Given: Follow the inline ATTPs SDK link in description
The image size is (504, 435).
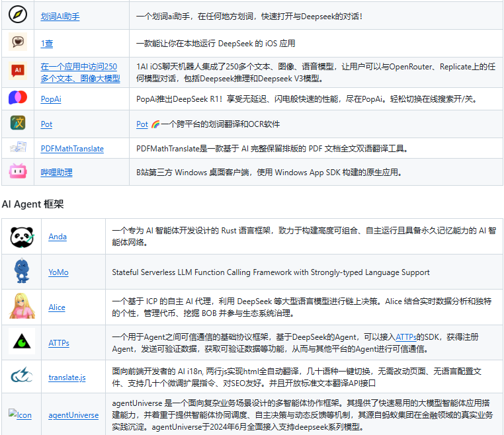Looking at the screenshot, I should click(406, 336).
